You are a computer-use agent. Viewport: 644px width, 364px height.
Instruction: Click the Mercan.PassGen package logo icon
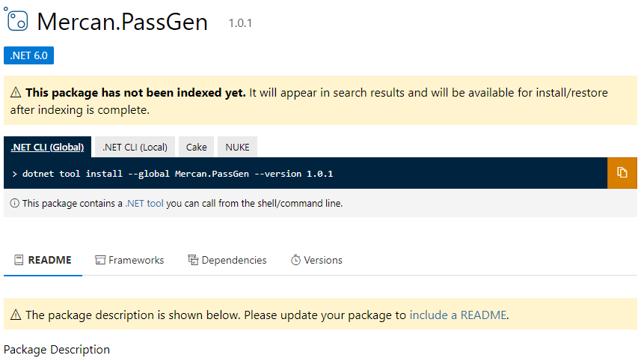coord(16,20)
